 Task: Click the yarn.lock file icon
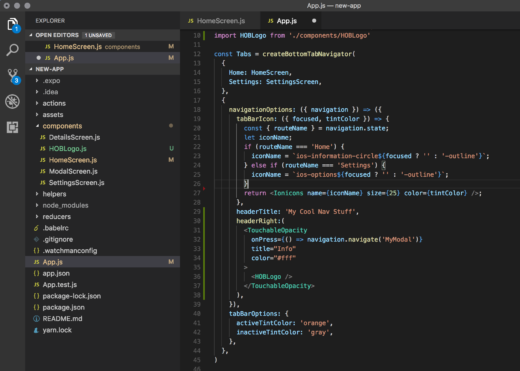coord(36,330)
